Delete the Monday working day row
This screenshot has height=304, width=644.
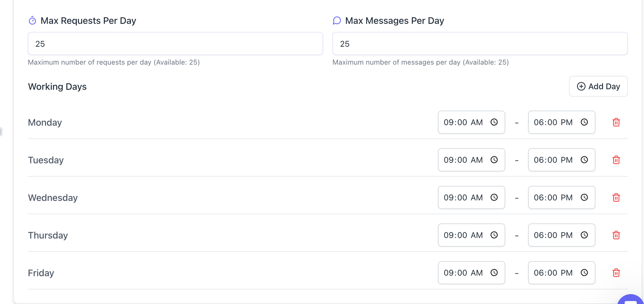click(x=616, y=123)
